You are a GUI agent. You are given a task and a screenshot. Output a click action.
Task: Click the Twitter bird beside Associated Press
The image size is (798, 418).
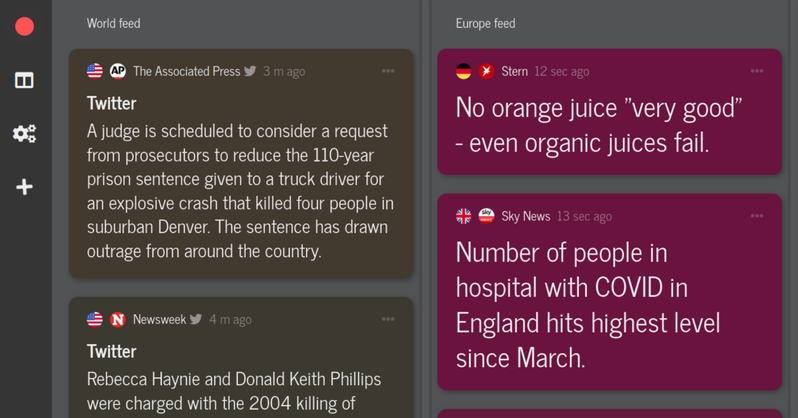click(250, 71)
